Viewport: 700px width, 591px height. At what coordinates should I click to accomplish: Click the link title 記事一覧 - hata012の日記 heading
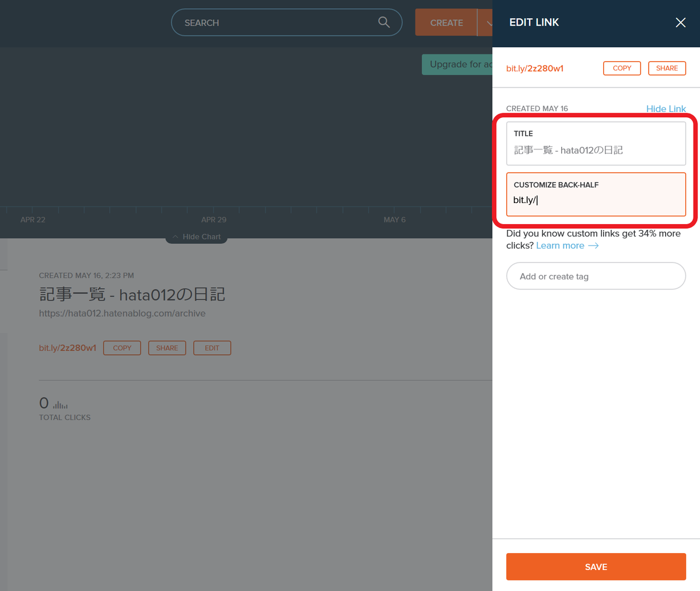(132, 294)
